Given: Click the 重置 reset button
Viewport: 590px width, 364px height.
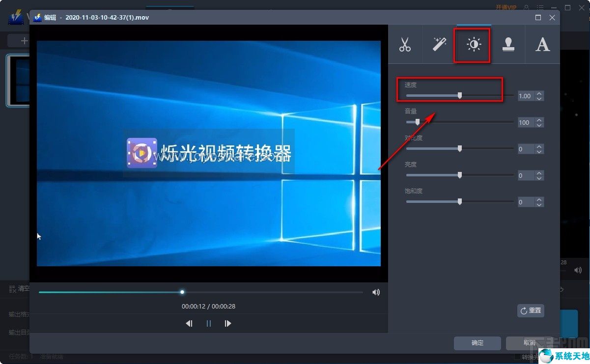Looking at the screenshot, I should tap(531, 310).
